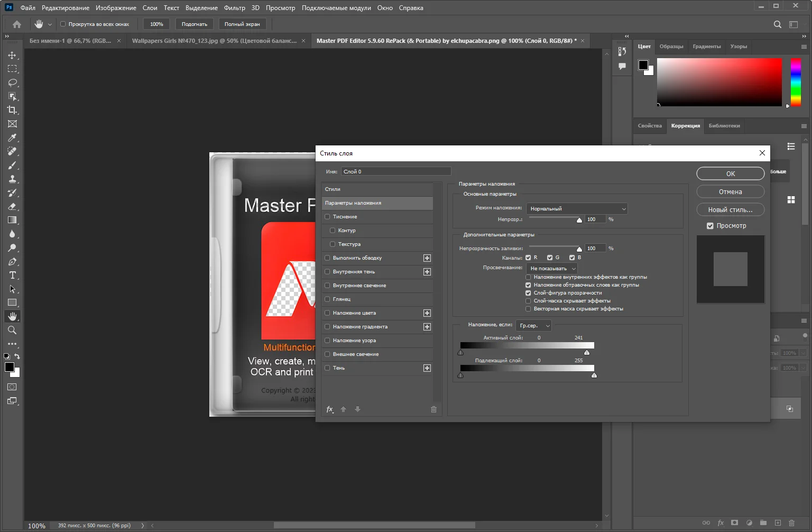Click the fx effects icon in dialog
Viewport: 812px width, 532px height.
click(330, 409)
